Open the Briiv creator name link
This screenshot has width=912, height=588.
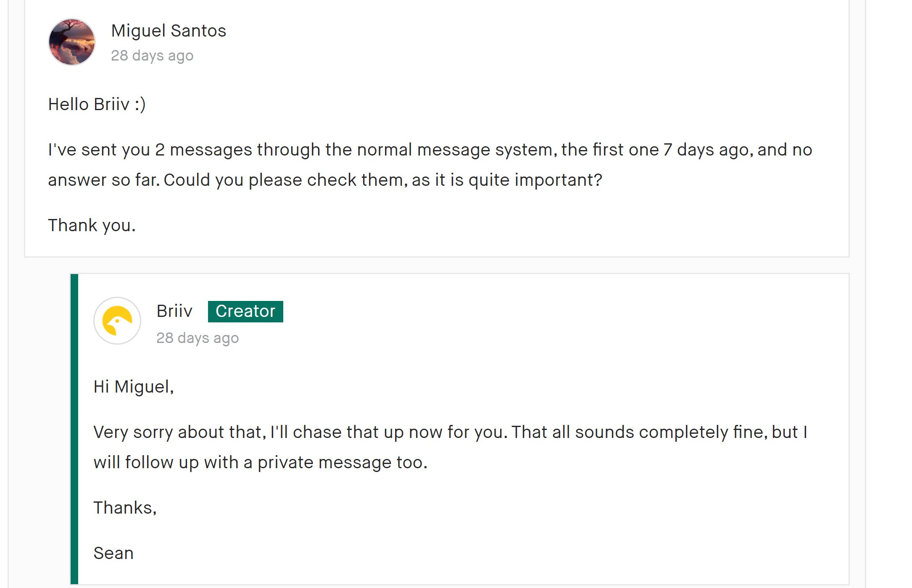174,311
